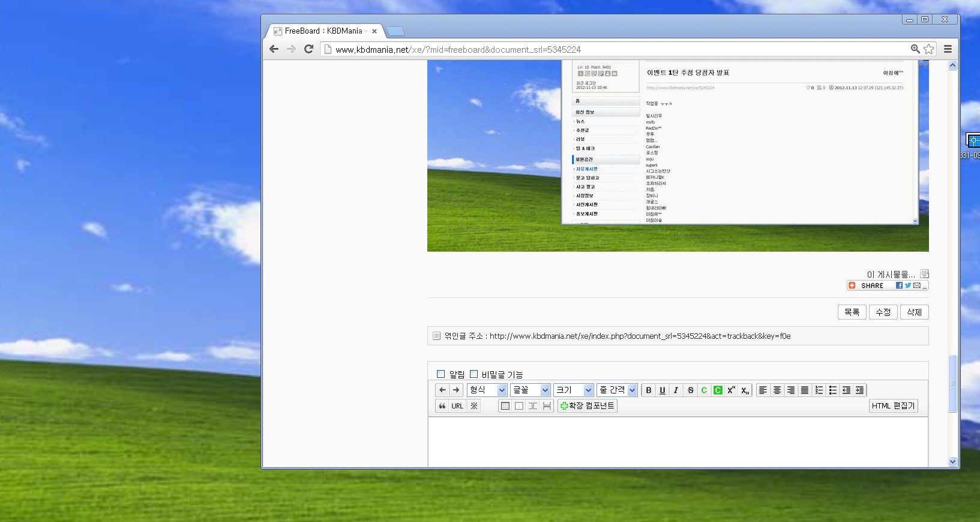980x522 pixels.
Task: Insert a bulleted list in the editor
Action: 832,390
